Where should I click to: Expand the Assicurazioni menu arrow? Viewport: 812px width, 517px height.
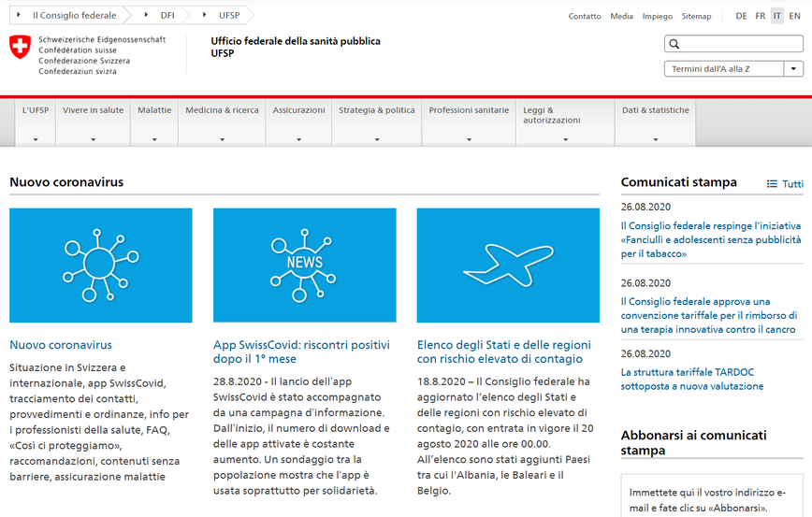coord(298,139)
